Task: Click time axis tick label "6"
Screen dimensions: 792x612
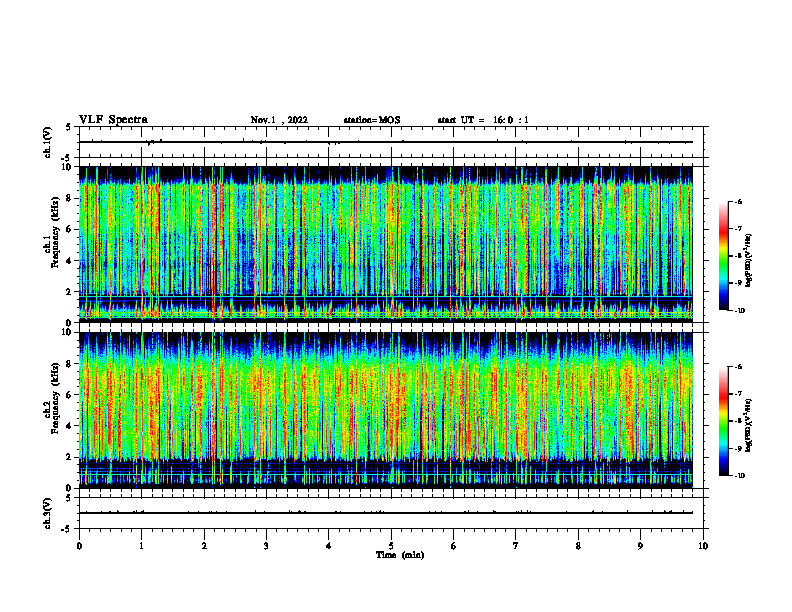Action: coord(454,546)
